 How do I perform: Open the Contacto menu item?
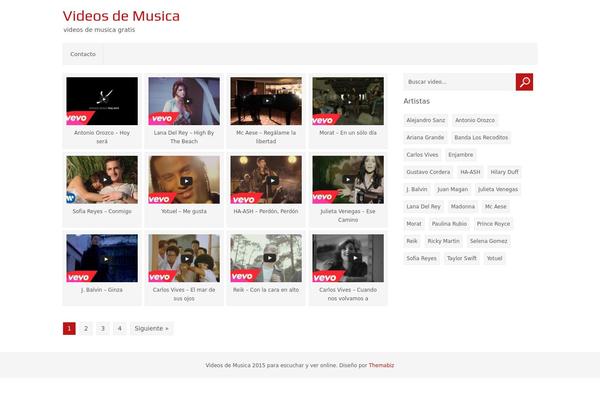click(x=83, y=54)
